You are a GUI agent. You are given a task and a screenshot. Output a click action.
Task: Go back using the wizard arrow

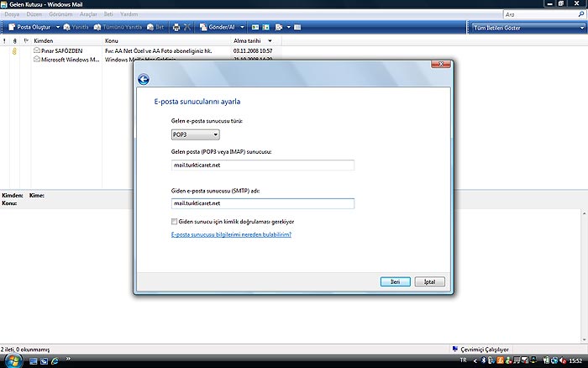(x=144, y=79)
